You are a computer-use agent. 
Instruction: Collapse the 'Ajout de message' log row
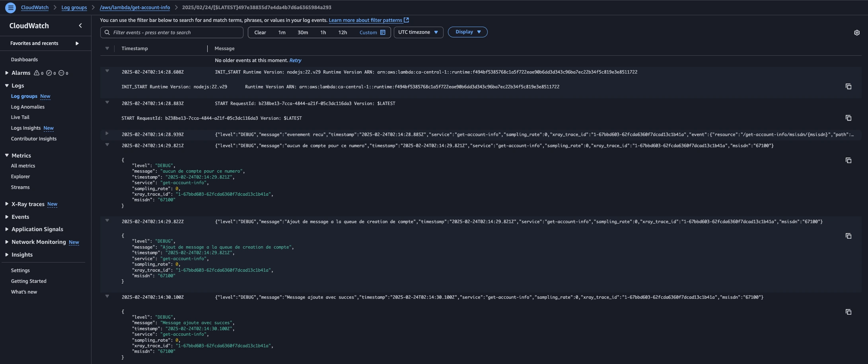coord(107,220)
